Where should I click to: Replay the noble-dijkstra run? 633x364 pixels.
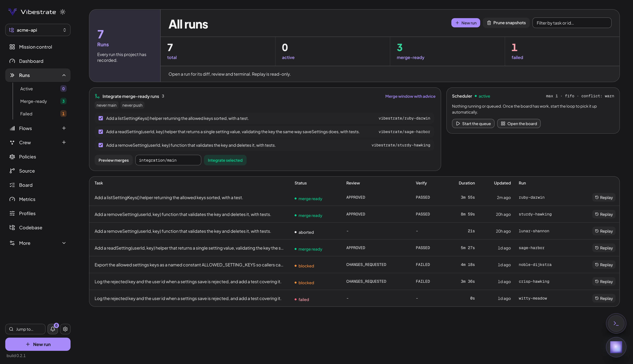tap(604, 265)
